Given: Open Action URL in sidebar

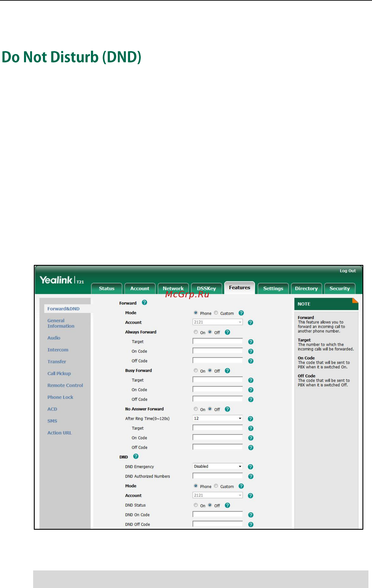Looking at the screenshot, I should (x=60, y=433).
